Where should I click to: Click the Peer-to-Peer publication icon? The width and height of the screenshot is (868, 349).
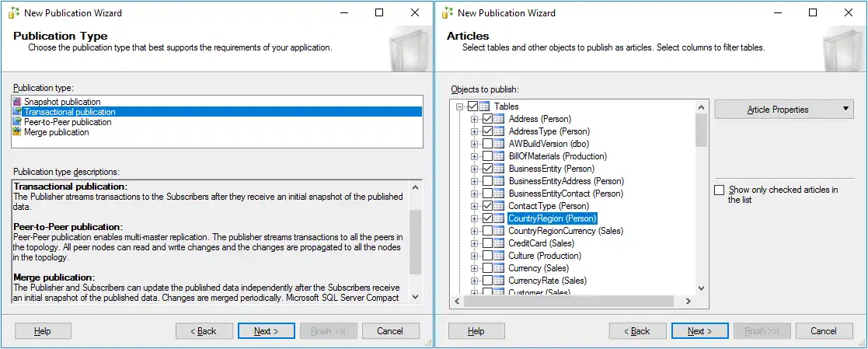pyautogui.click(x=16, y=122)
